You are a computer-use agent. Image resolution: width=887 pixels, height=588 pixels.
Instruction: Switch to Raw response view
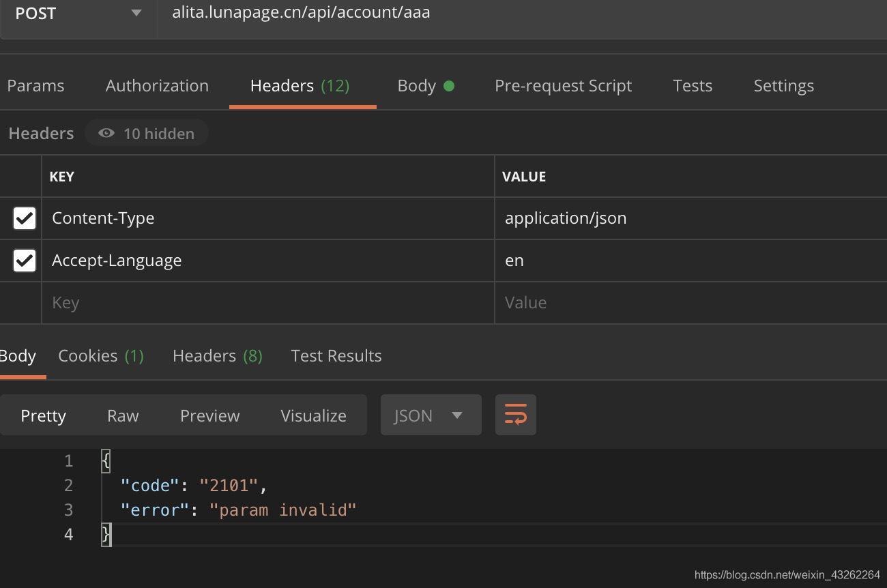click(x=123, y=415)
